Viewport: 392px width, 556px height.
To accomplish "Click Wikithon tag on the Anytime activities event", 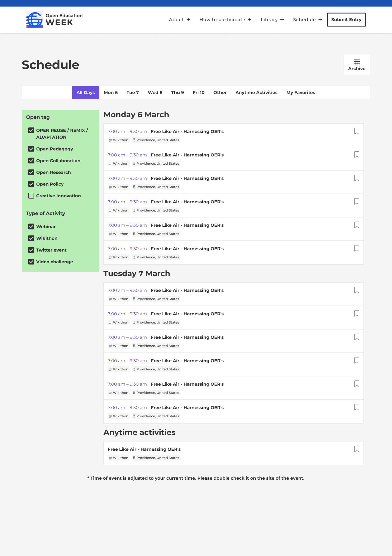I will (x=119, y=458).
